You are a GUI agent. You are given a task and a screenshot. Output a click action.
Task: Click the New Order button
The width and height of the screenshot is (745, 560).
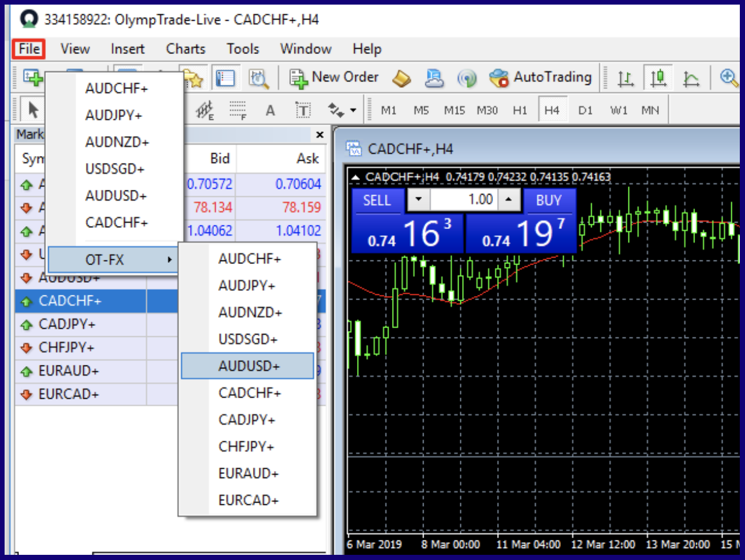(x=333, y=77)
